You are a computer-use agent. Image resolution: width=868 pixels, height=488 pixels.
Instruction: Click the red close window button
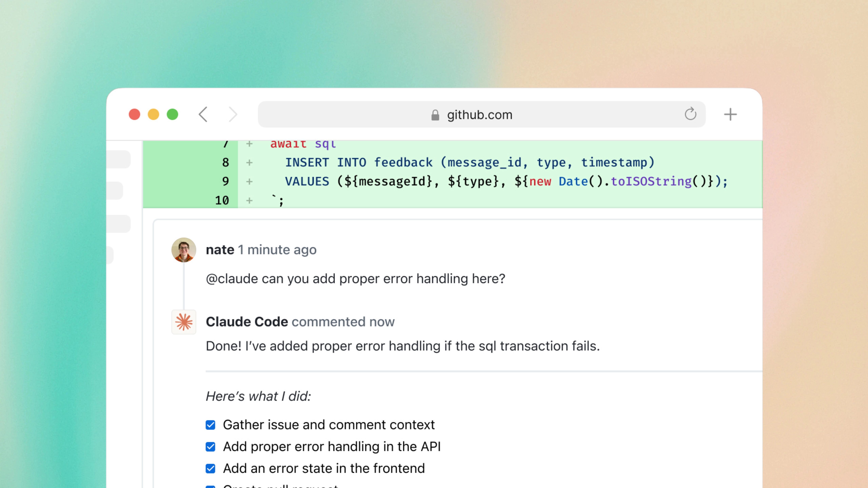coord(134,115)
